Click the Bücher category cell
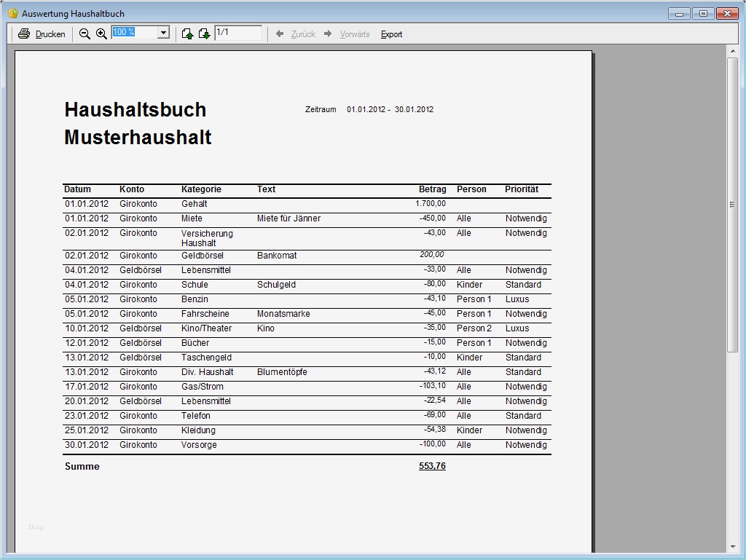 195,343
